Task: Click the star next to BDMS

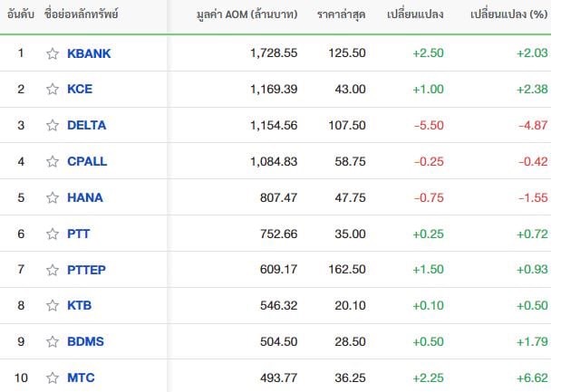Action: coord(53,341)
